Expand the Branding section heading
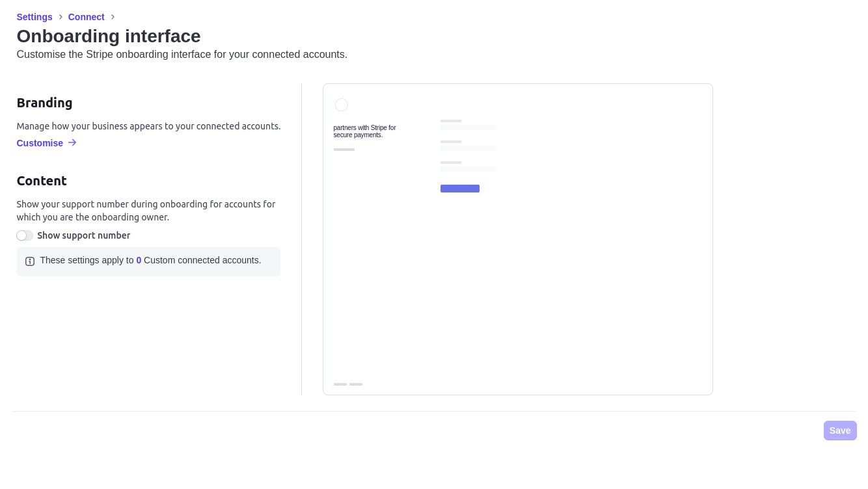868x489 pixels. point(44,103)
